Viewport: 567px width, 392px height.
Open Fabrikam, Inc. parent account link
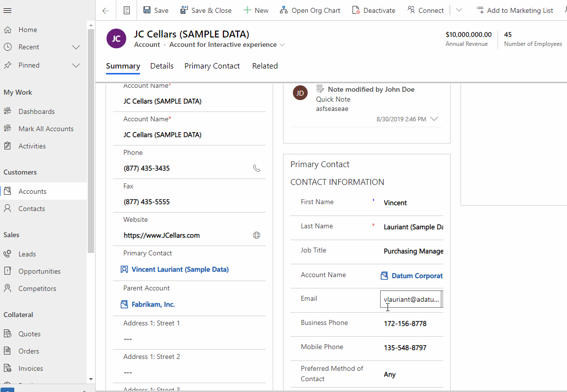(x=153, y=305)
